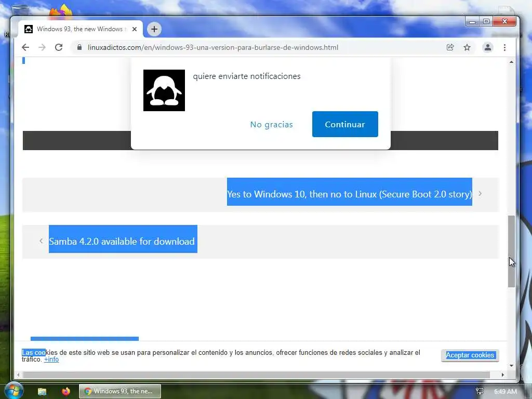
Task: Close the Windows 93 tab
Action: 135,29
